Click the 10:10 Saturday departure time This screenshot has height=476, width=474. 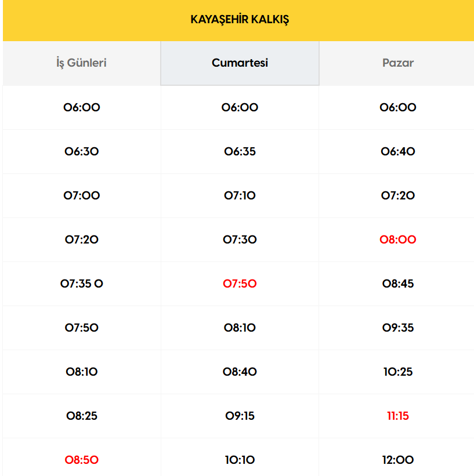tap(240, 460)
